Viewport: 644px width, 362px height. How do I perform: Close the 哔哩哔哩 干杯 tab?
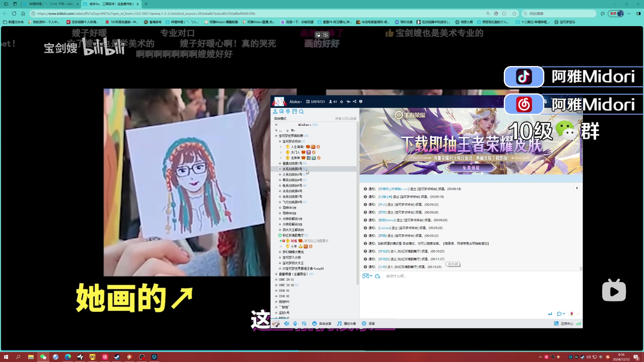(77, 4)
